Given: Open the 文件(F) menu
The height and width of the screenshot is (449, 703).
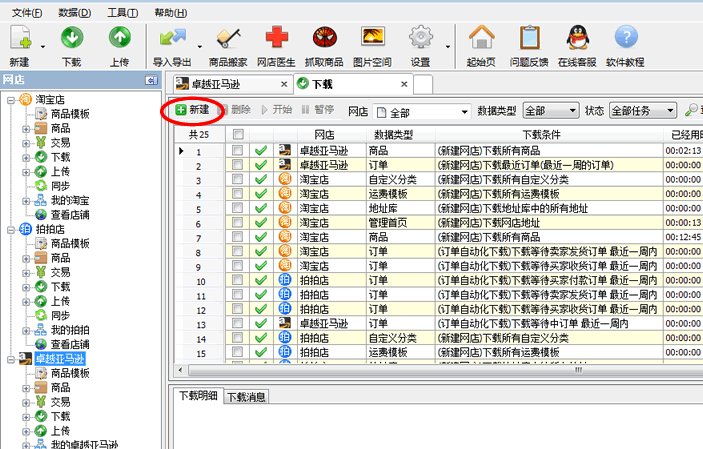Looking at the screenshot, I should [x=27, y=13].
